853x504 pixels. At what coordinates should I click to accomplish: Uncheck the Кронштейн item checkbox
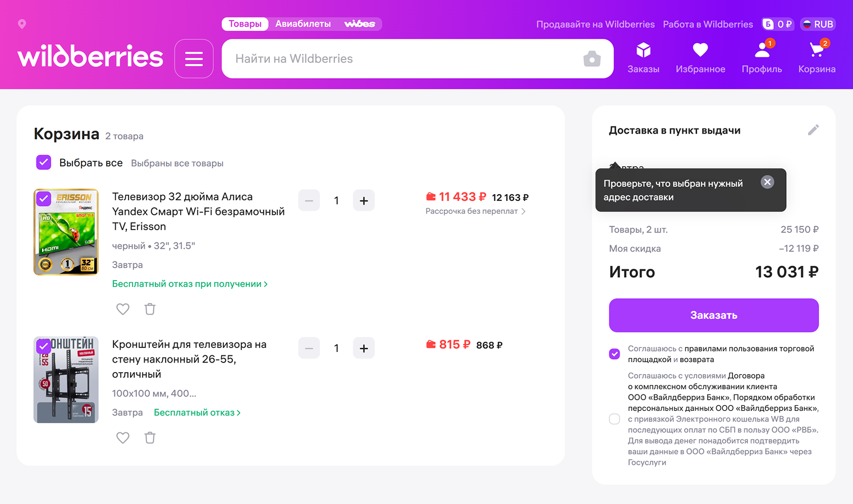click(x=44, y=346)
